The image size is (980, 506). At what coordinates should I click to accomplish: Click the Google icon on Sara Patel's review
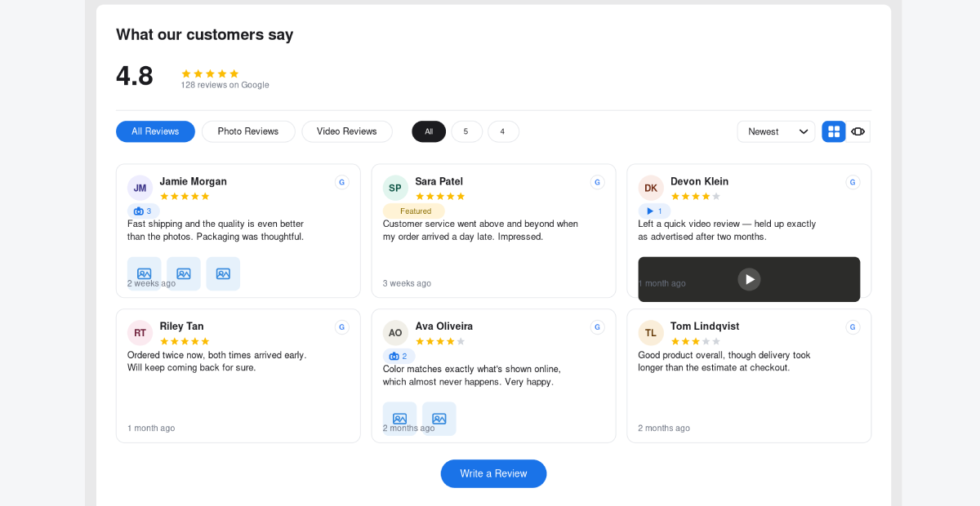[598, 182]
